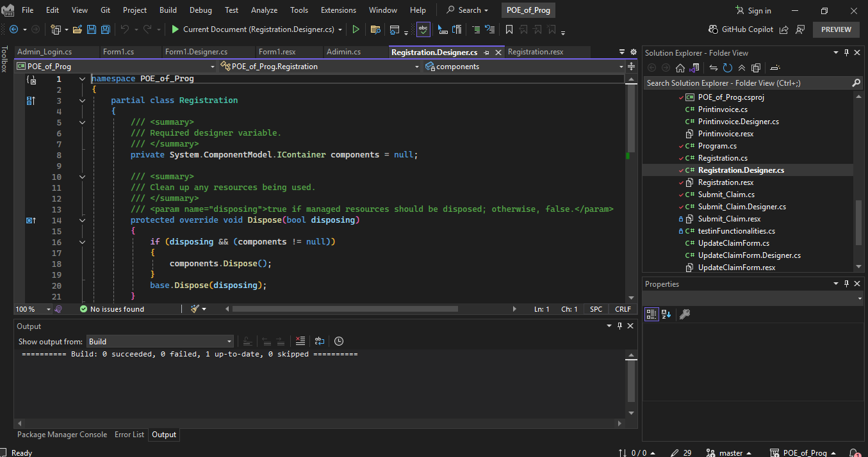Image resolution: width=868 pixels, height=457 pixels.
Task: Open the notifications bell in status bar
Action: (854, 453)
